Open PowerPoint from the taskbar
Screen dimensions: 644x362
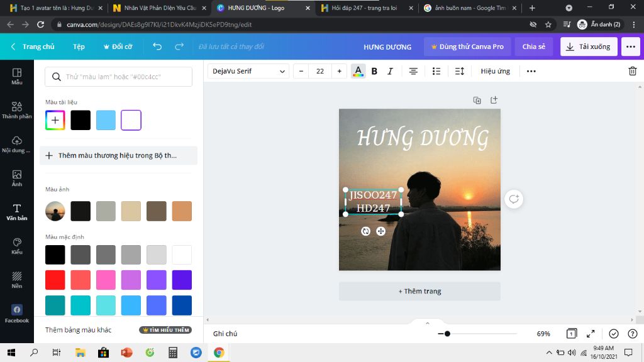pos(126,353)
